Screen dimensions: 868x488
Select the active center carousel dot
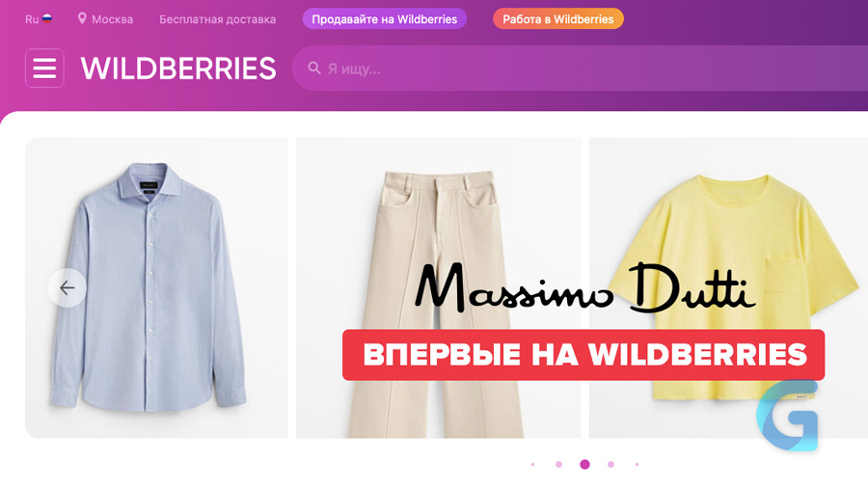(x=584, y=464)
